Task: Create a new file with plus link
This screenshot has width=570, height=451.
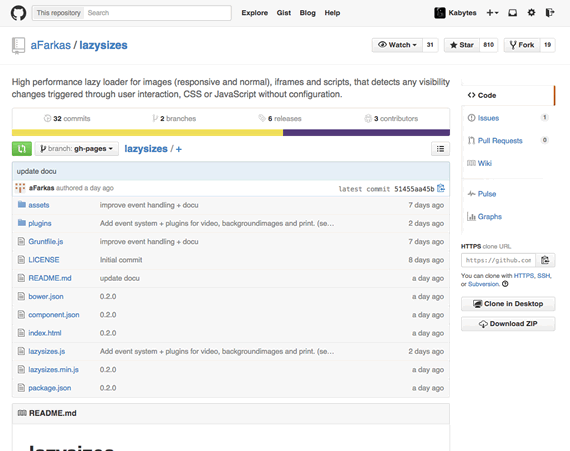Action: (x=178, y=149)
